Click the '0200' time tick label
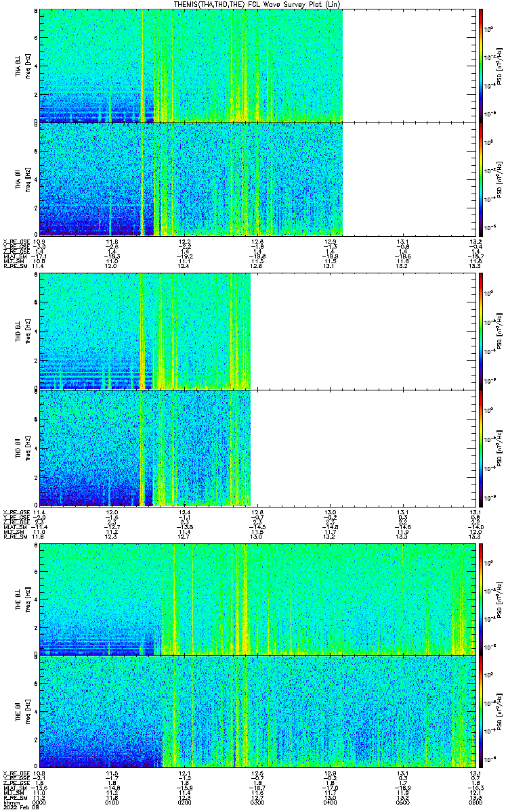508x812 pixels. (x=184, y=803)
